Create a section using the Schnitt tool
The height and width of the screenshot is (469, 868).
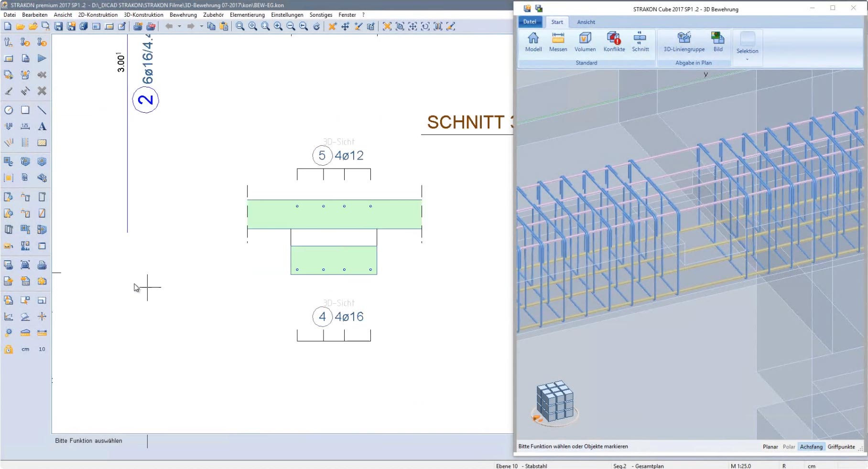(640, 42)
